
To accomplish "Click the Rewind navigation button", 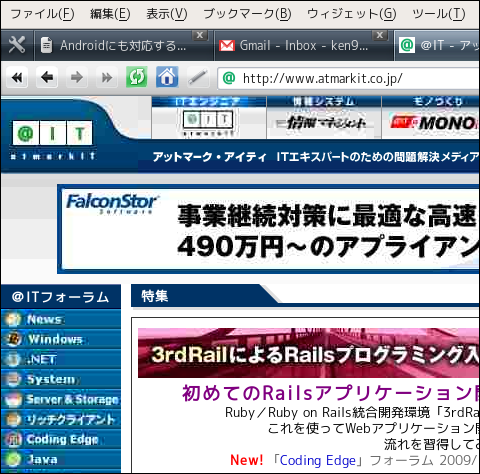I will (x=17, y=78).
